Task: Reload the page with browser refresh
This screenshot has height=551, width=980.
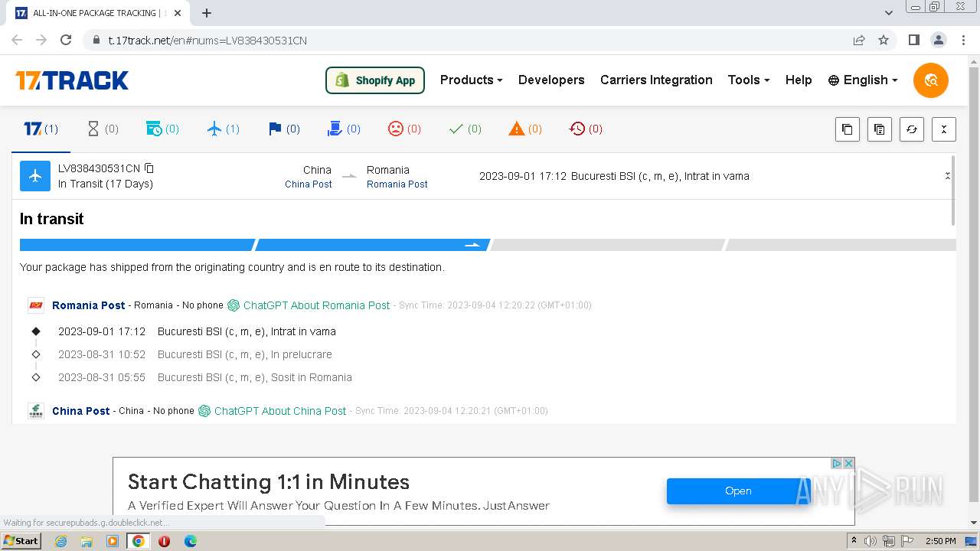Action: click(66, 40)
